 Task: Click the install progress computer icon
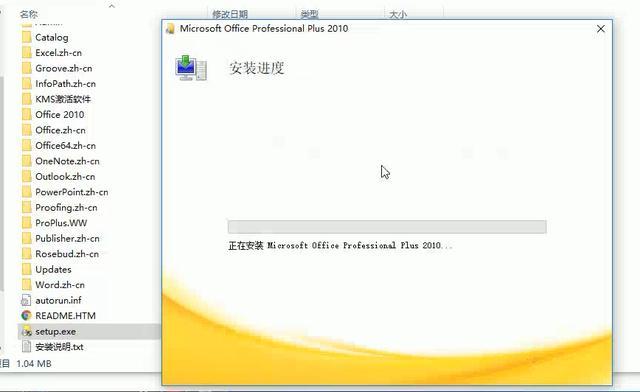click(x=191, y=68)
